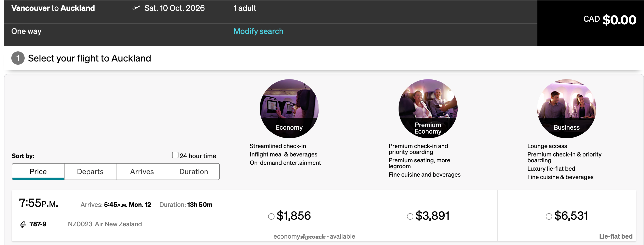644x245 pixels.
Task: Sort flights by the Duration tab
Action: point(193,172)
